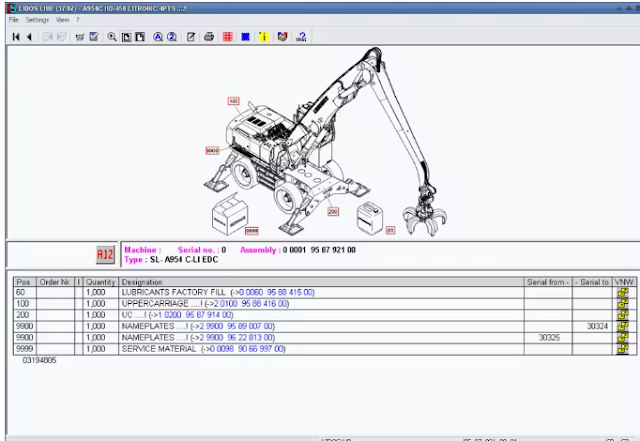Click UPPERCARRIAGE designation text
Image resolution: width=640 pixels, height=441 pixels.
(155, 304)
